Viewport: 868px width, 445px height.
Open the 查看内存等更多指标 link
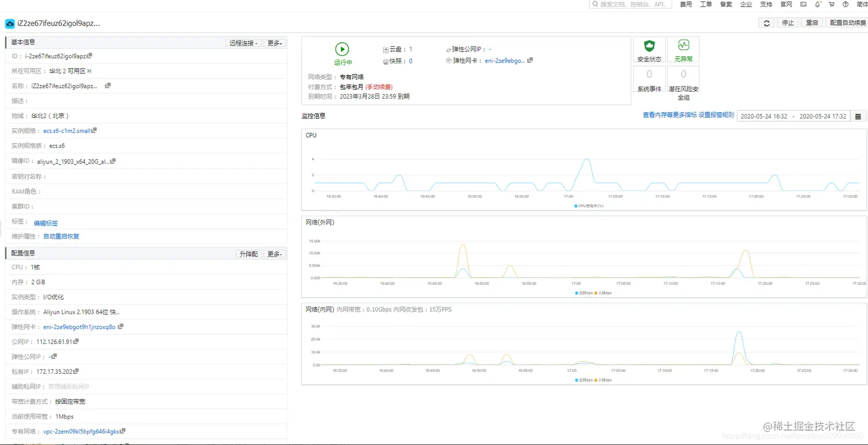coord(669,115)
